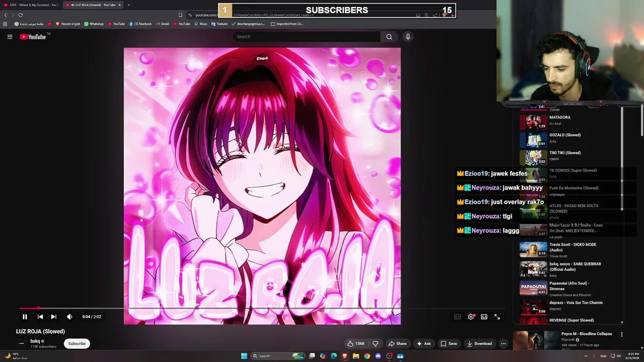This screenshot has height=362, width=644.
Task: Click the search magnifier button
Action: pyautogui.click(x=389, y=37)
